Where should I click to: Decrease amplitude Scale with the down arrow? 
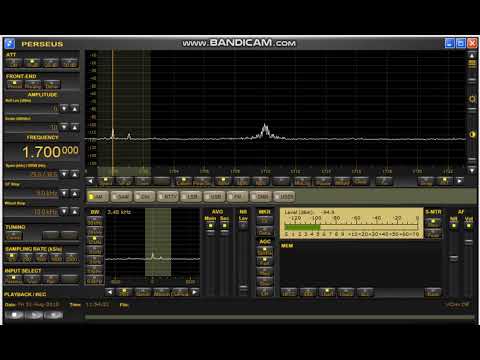[64, 127]
